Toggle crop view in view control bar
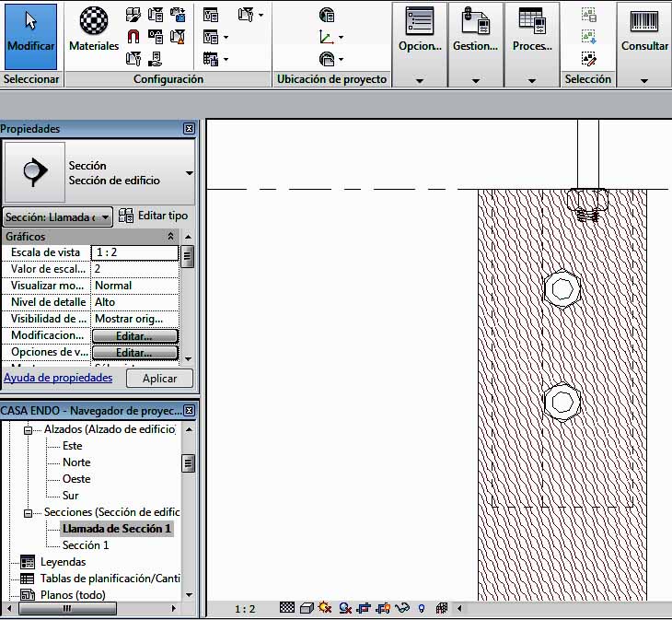Viewport: 672px width, 620px height. coord(364,609)
